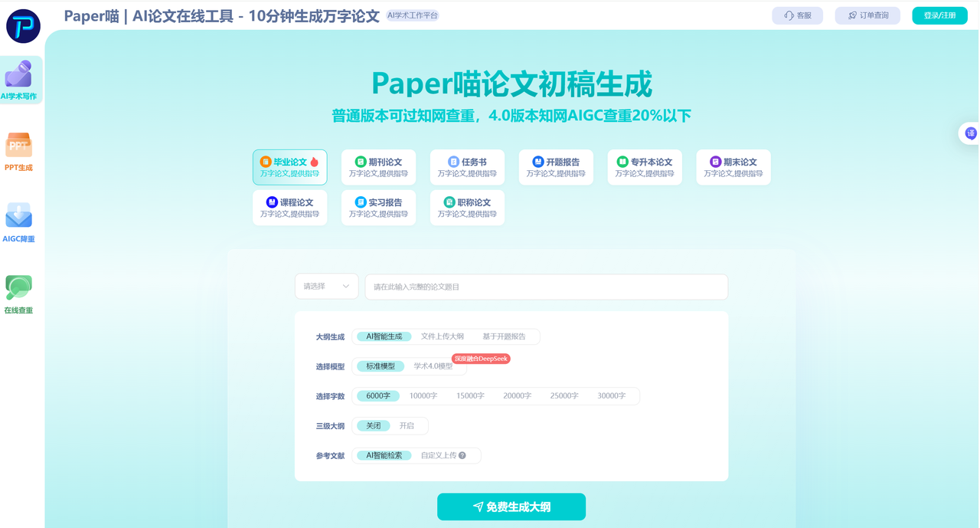Viewport: 980px width, 528px height.
Task: Set word count to 10000字
Action: (x=423, y=396)
